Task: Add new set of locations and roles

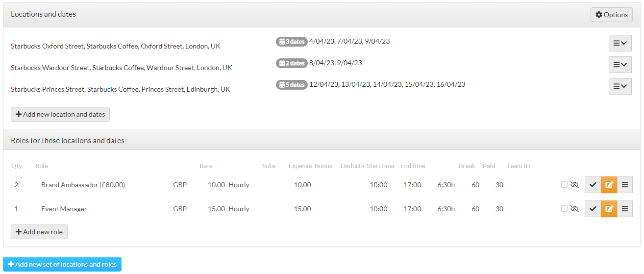Action: click(62, 264)
